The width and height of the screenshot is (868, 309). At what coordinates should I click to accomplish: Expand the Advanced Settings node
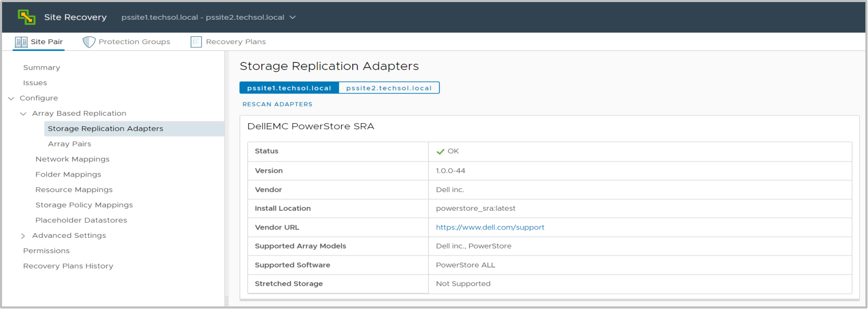tap(23, 236)
